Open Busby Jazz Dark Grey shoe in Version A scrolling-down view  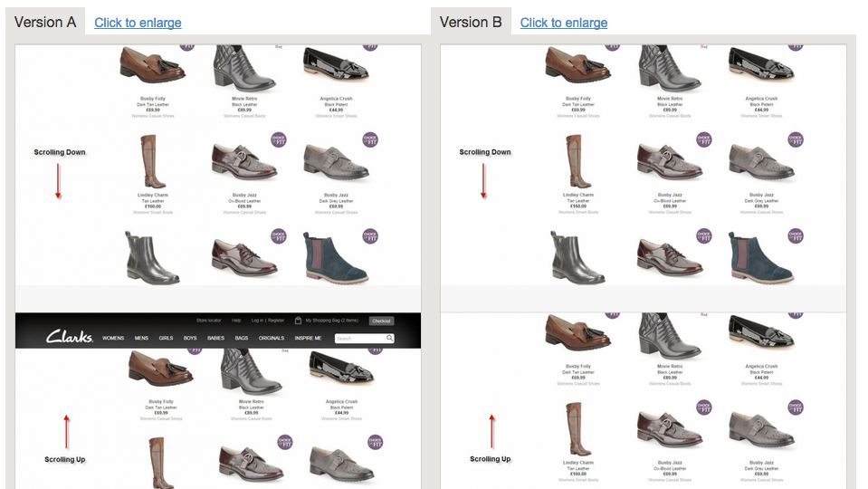(336, 162)
